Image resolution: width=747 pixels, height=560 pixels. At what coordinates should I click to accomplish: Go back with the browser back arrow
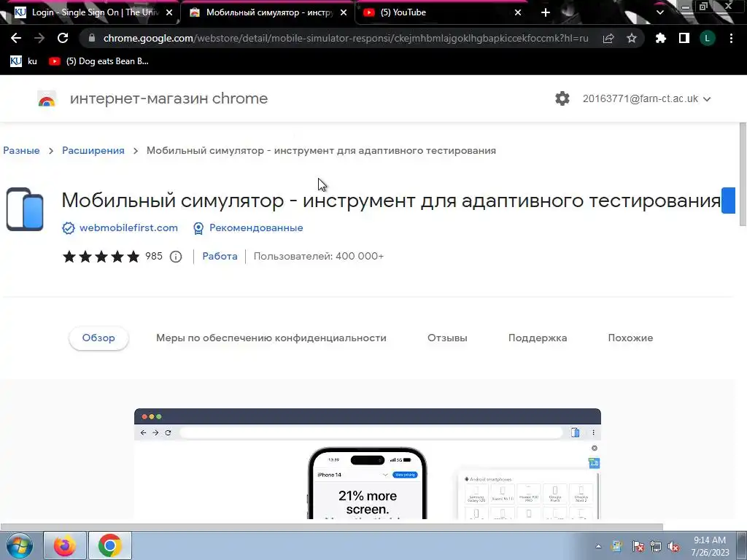click(16, 38)
